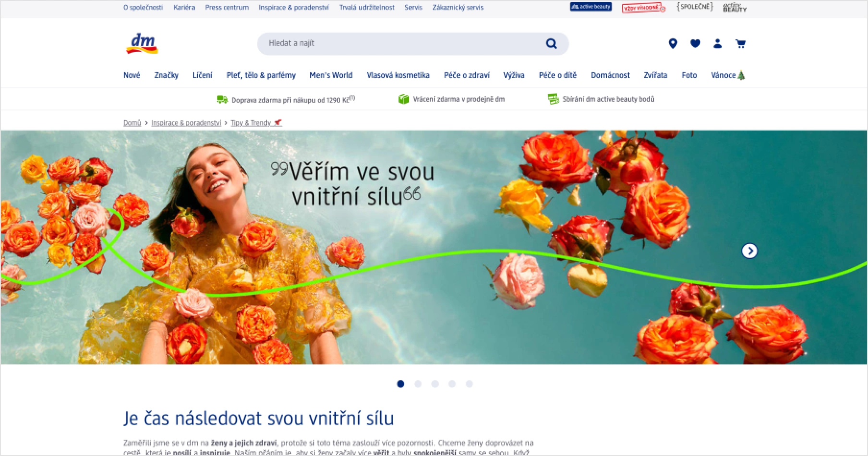Open the Pleť, tělo & parfémy menu
This screenshot has height=456, width=868.
tap(261, 75)
